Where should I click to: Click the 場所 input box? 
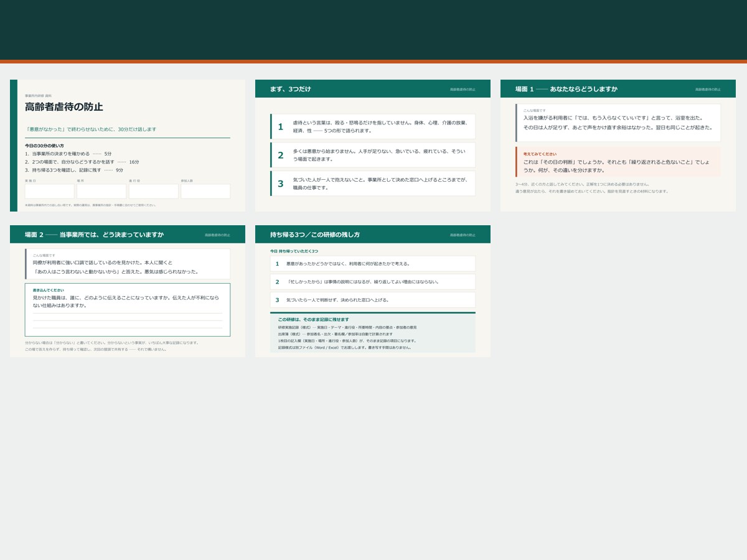click(101, 191)
